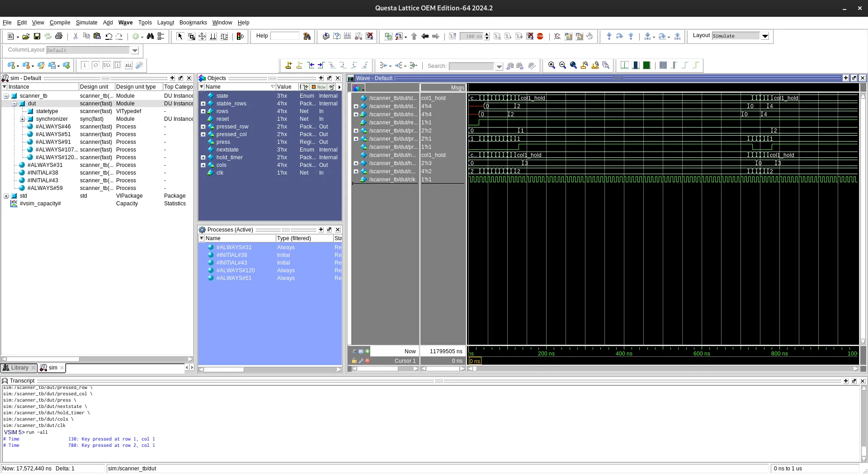This screenshot has width=868, height=474.
Task: Select the #ALWAYS#31 process in Processes panel
Action: [x=235, y=247]
